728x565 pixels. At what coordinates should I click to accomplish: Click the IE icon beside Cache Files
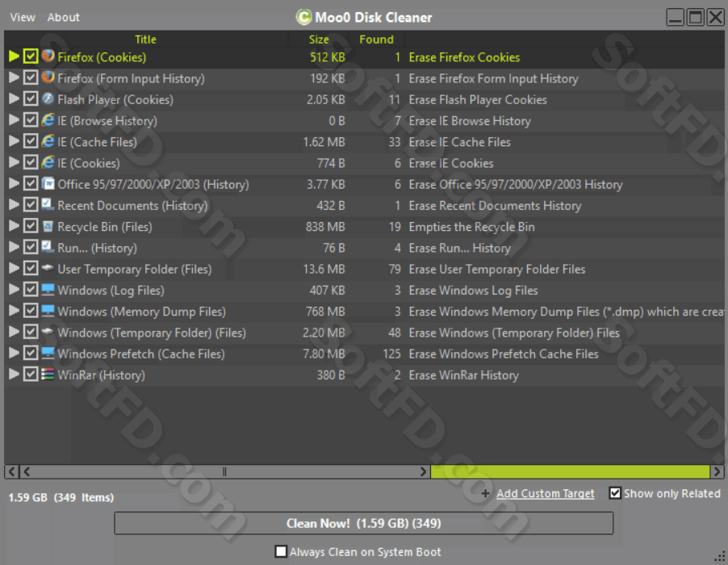tap(48, 141)
